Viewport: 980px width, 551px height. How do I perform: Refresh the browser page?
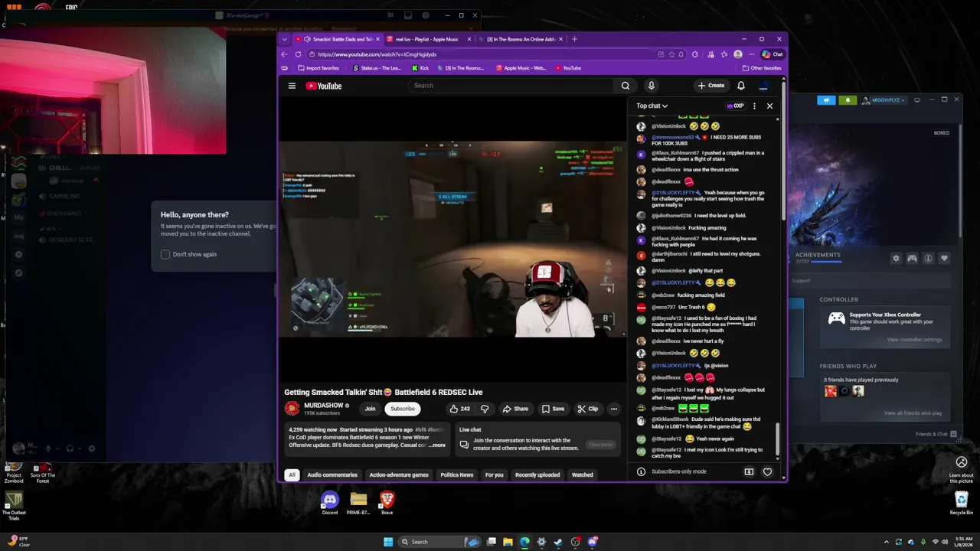click(298, 54)
